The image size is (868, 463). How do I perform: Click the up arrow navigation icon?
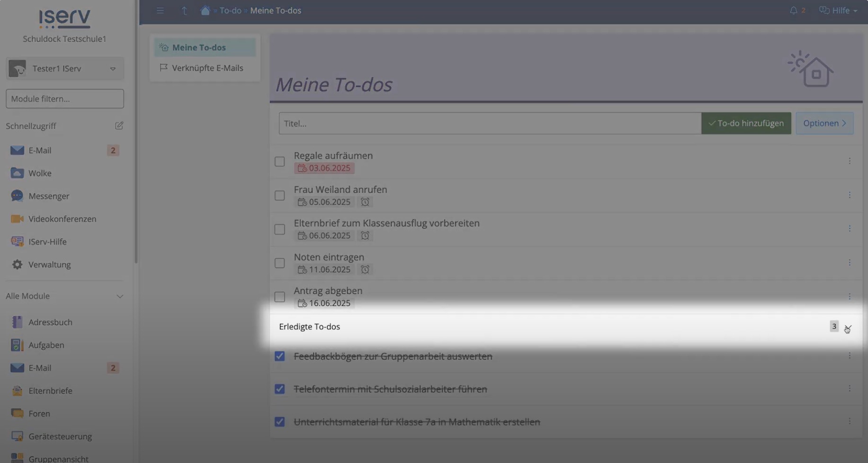coord(184,10)
